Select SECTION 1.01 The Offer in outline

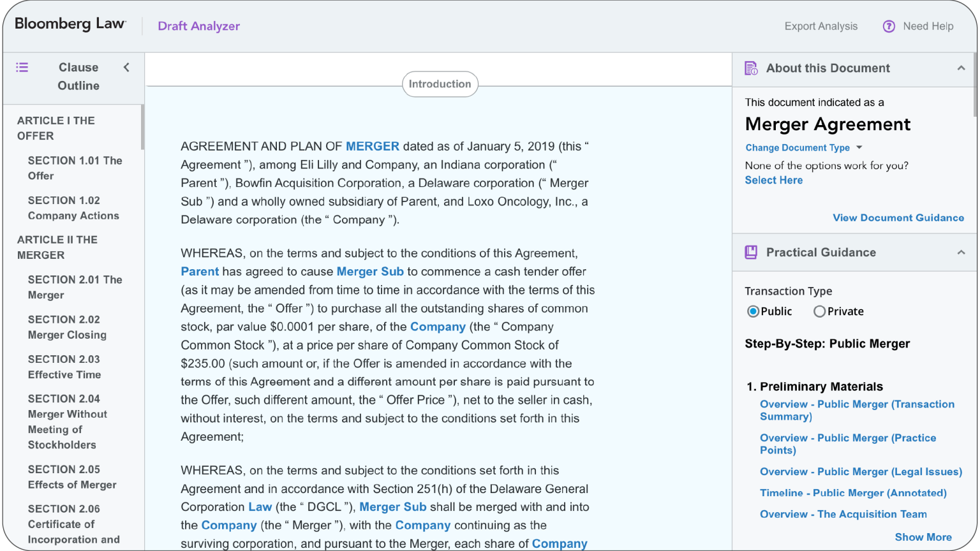(75, 168)
